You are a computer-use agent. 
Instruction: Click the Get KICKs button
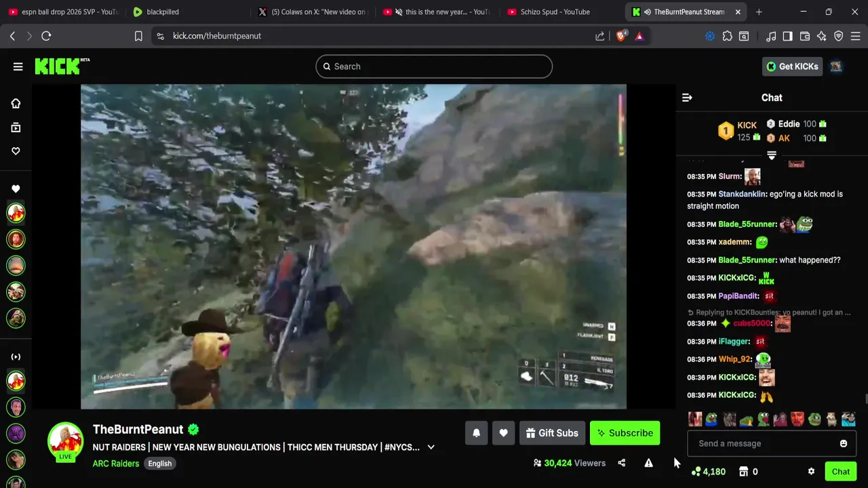[792, 66]
